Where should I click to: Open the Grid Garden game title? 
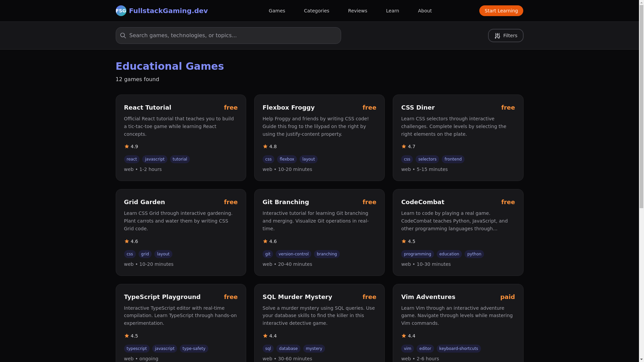tap(145, 202)
